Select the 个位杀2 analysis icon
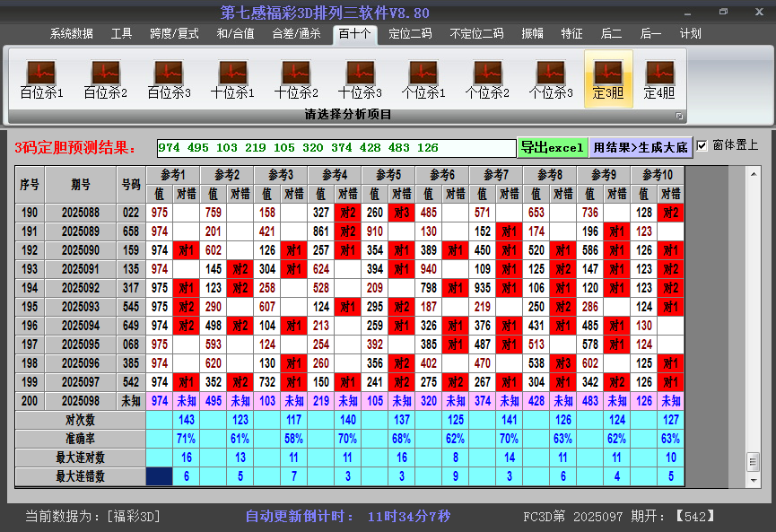776x532 pixels. 487,79
